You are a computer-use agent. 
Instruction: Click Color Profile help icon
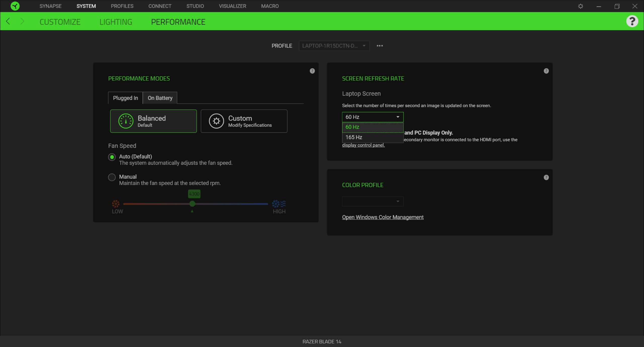tap(546, 178)
